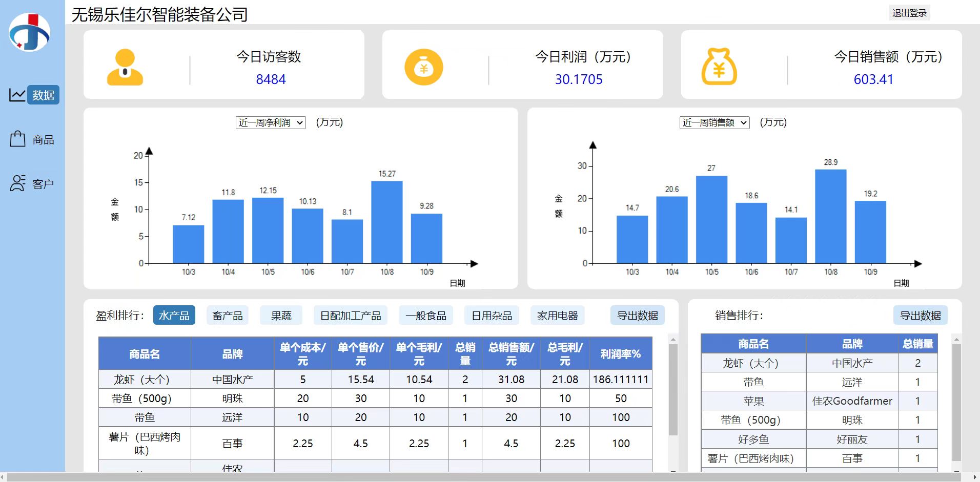
Task: Click the company logo icon
Action: click(29, 33)
